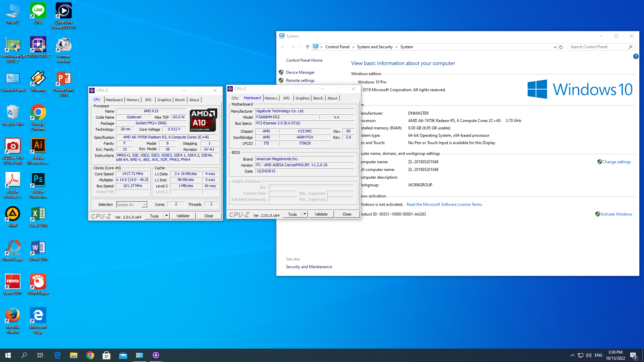Read the Microsoft Software License Terms
644x362 pixels.
click(444, 204)
